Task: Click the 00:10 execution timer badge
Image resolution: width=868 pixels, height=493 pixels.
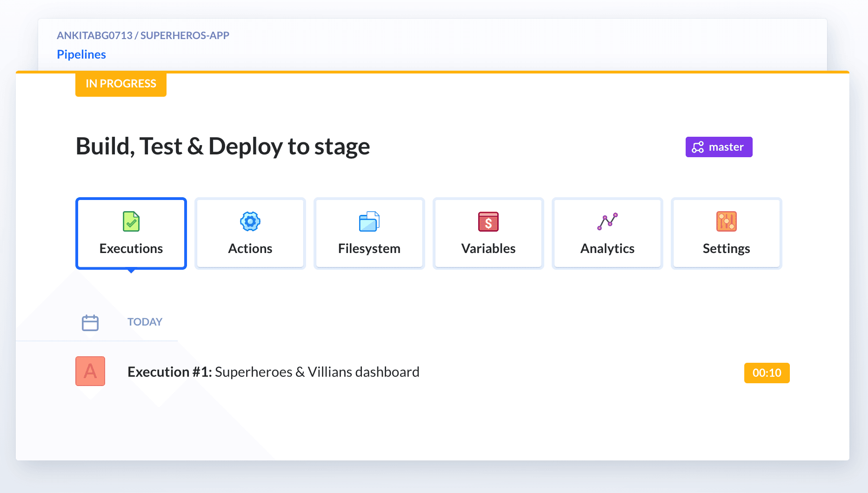Action: 767,373
